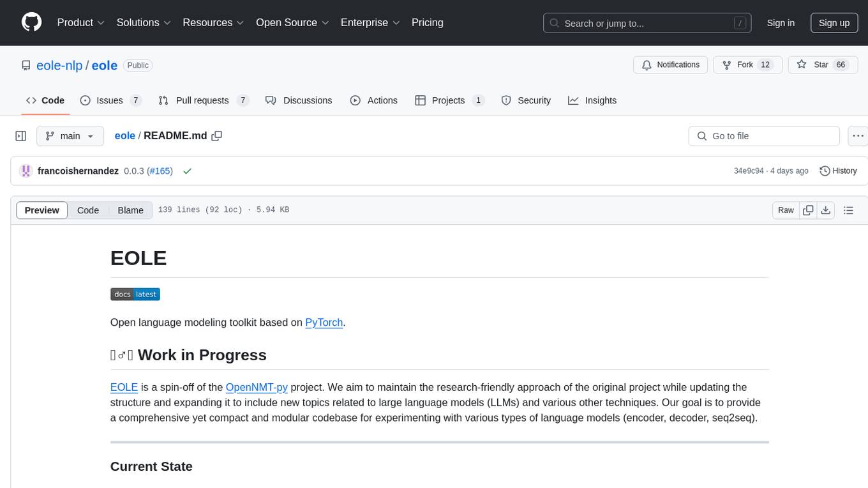Open commit 34e9c94
Viewport: 868px width, 488px height.
point(749,171)
